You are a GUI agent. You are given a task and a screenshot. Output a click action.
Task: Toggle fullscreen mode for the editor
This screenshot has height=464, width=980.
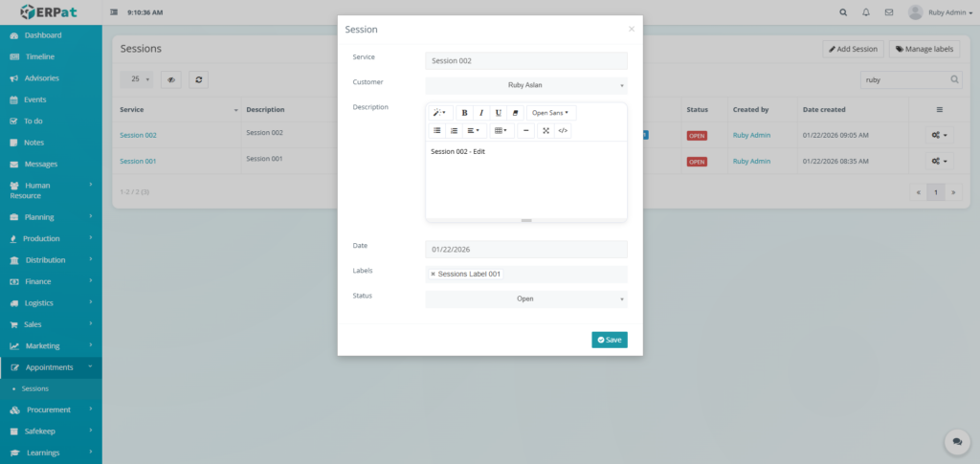coord(546,130)
